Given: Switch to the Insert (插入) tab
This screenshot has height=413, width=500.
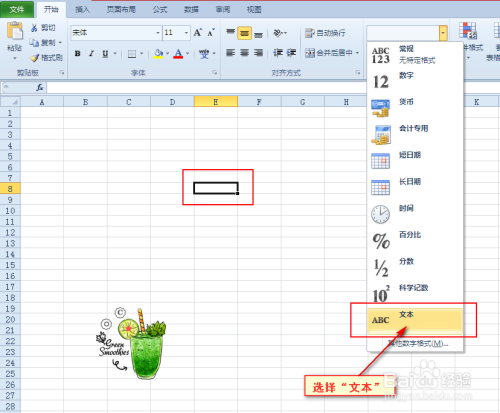Looking at the screenshot, I should click(82, 9).
